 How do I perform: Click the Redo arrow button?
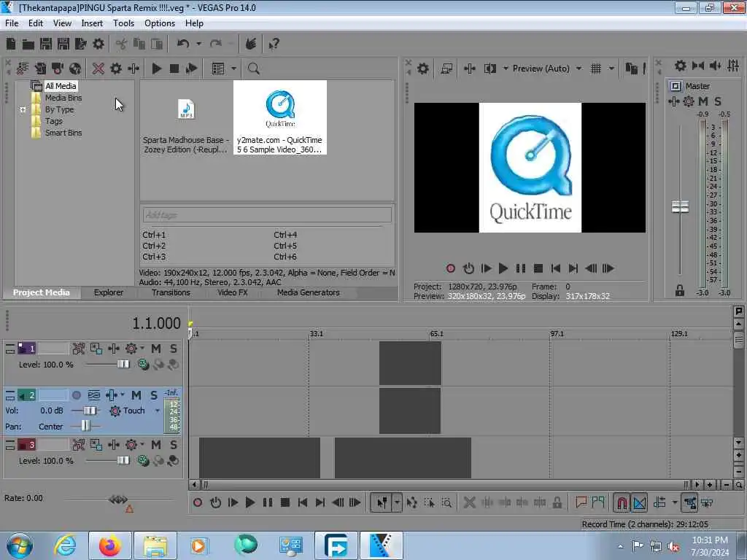point(216,44)
